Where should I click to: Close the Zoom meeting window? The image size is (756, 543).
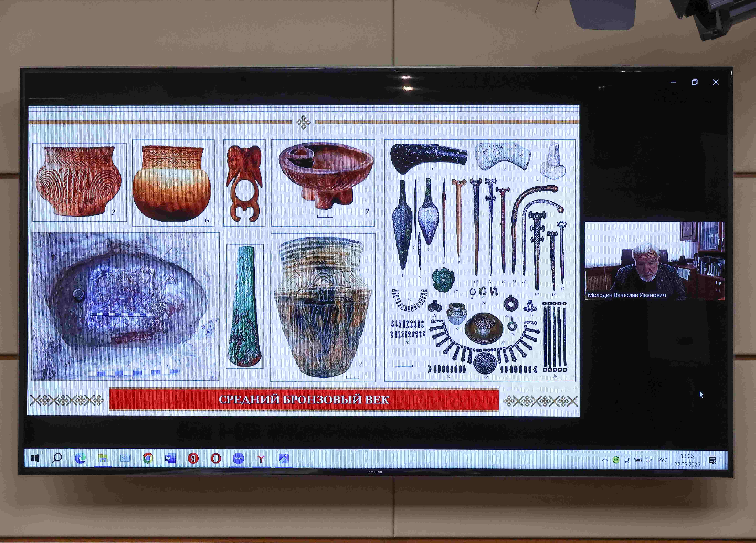point(716,82)
